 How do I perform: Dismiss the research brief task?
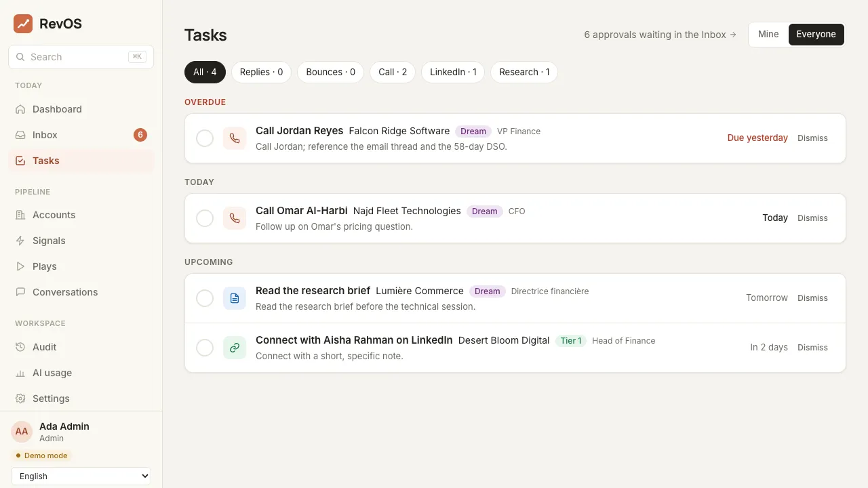click(x=812, y=298)
